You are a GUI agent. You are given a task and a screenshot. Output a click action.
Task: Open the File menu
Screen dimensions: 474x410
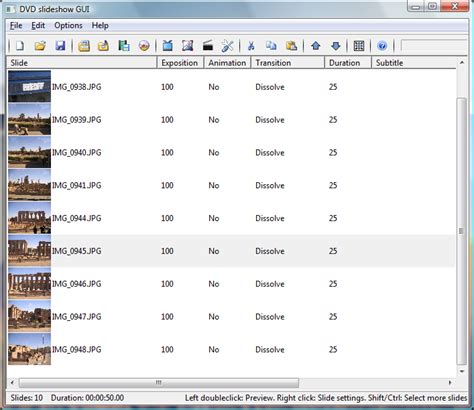16,26
